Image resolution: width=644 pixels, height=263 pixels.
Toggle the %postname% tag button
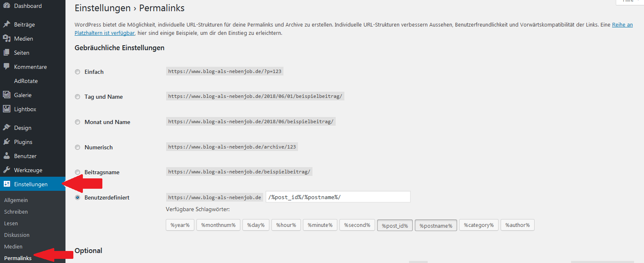[436, 225]
